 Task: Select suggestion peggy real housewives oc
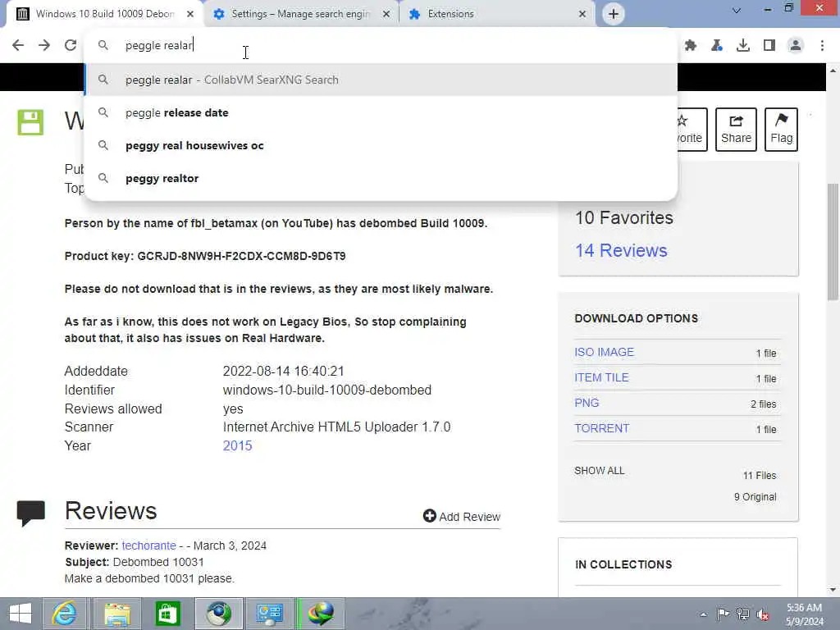pos(381,146)
